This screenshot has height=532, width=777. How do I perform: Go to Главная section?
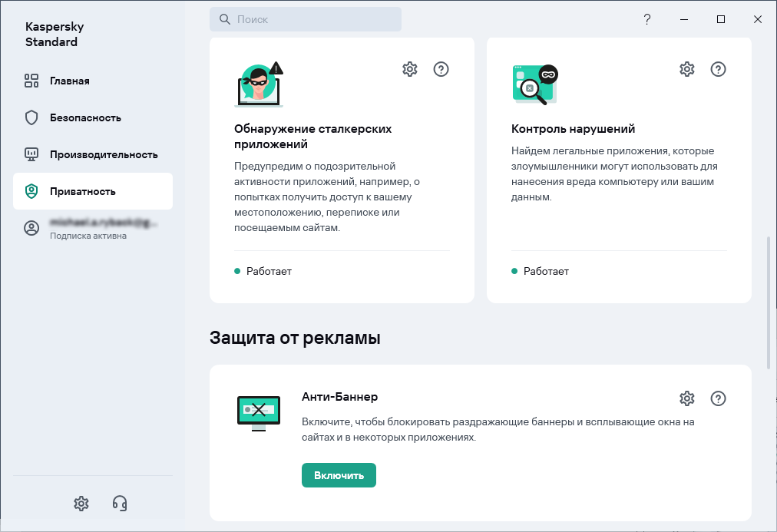point(93,81)
